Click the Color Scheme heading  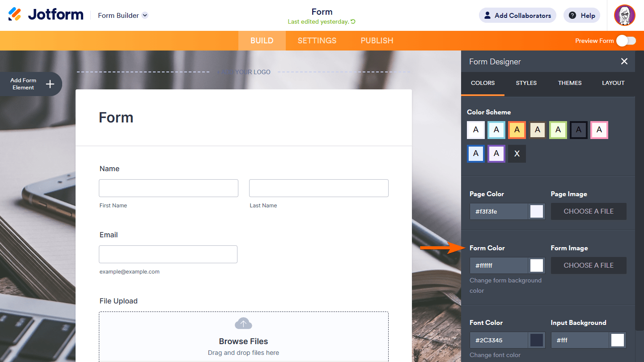pyautogui.click(x=489, y=112)
